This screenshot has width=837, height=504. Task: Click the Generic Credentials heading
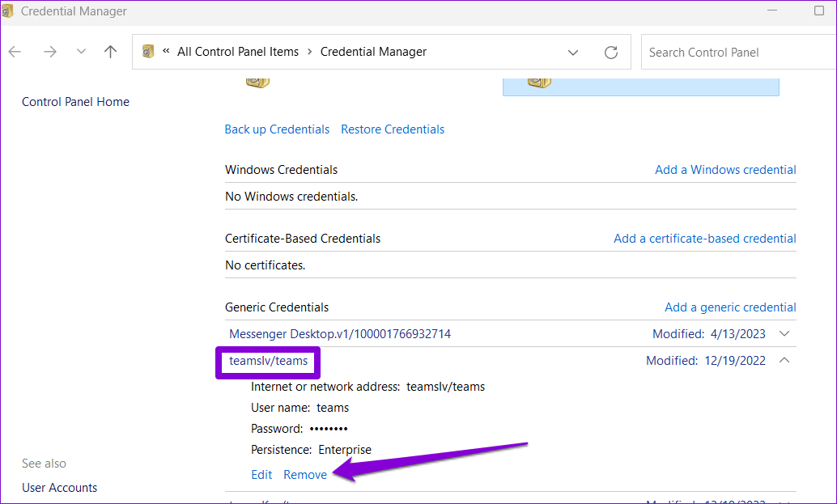tap(277, 307)
